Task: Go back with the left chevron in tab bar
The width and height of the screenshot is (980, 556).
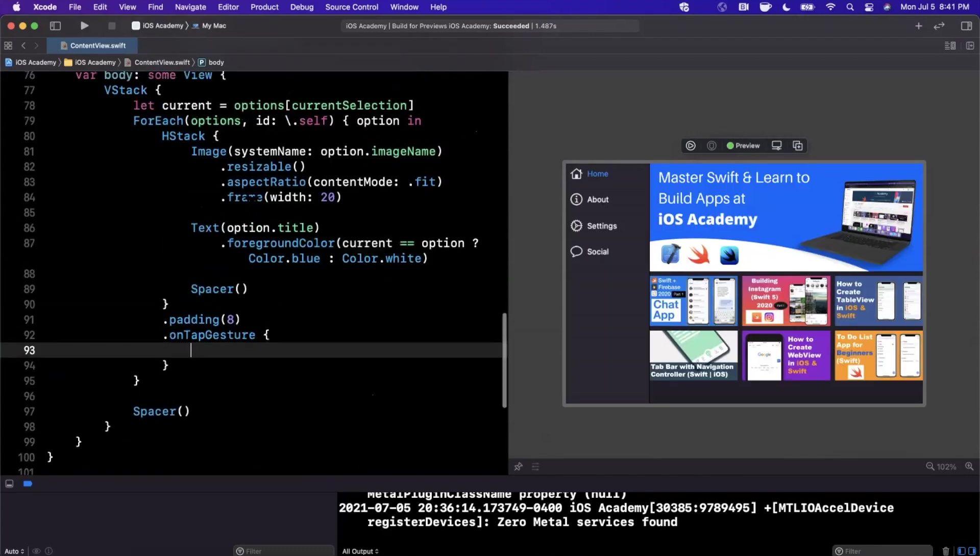Action: click(23, 45)
